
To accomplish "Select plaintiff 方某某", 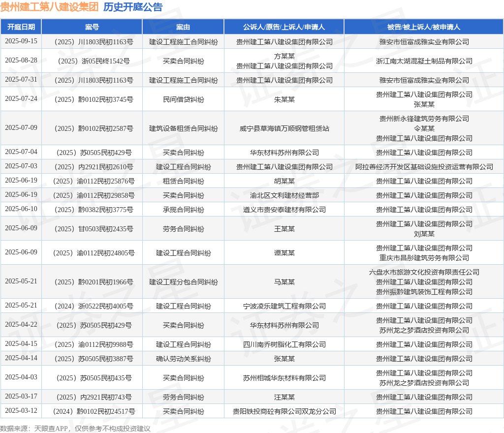I will 284,56.
